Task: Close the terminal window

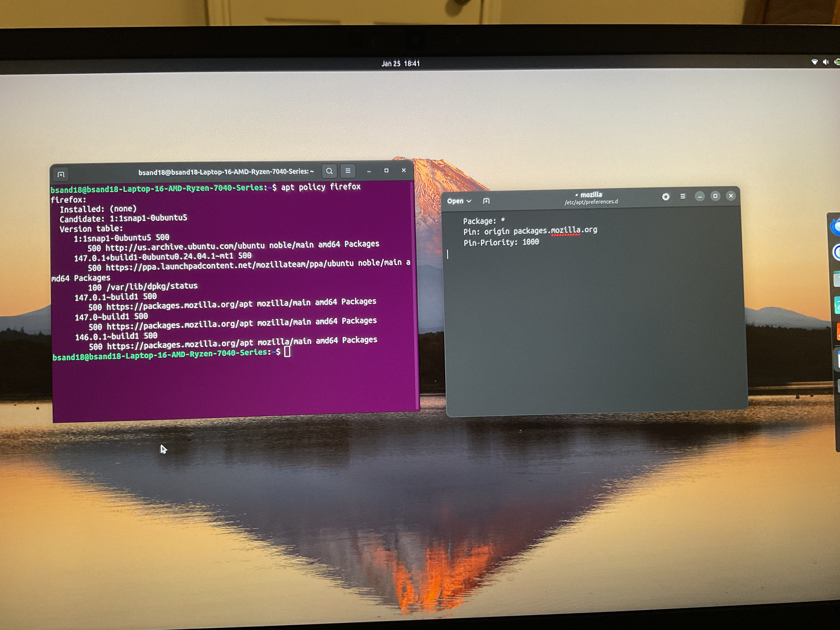Action: (404, 170)
